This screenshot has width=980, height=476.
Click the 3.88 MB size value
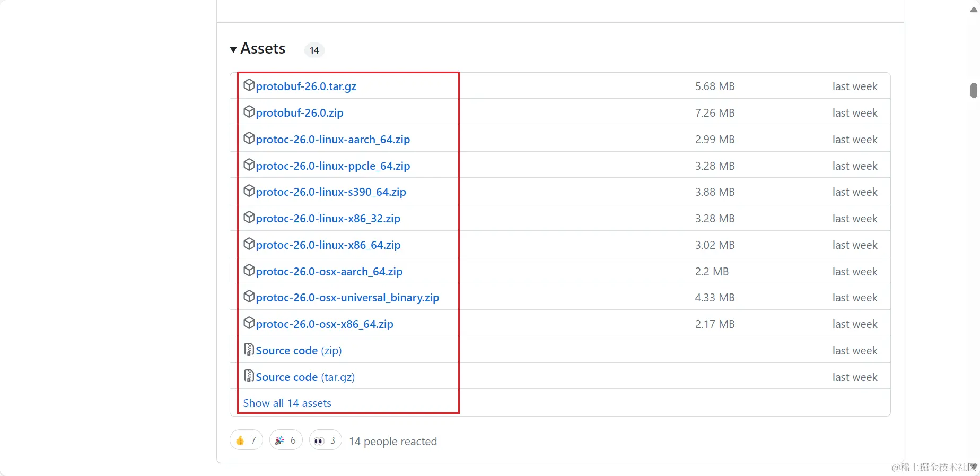715,192
